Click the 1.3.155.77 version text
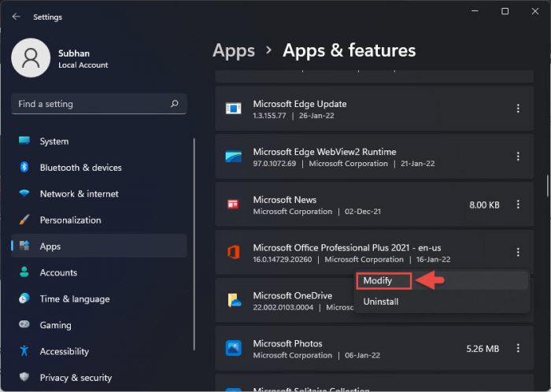 pyautogui.click(x=269, y=116)
